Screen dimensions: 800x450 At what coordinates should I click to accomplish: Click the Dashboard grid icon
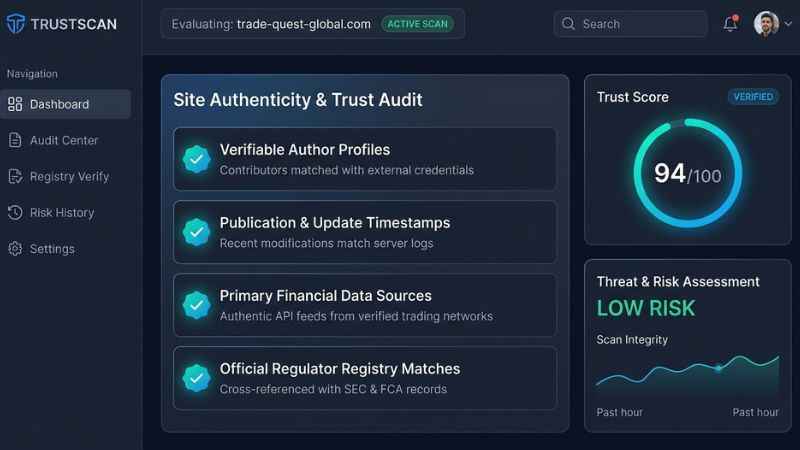point(15,104)
